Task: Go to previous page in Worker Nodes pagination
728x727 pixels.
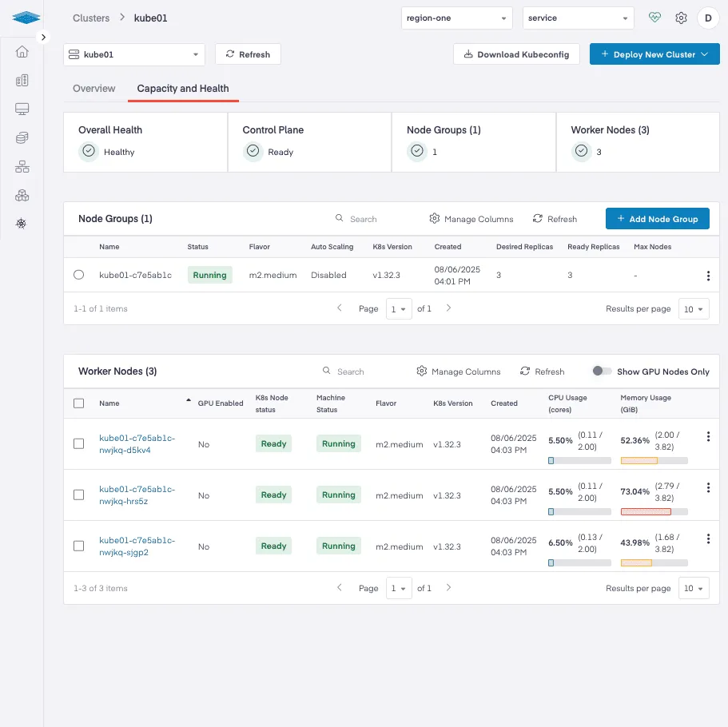Action: [x=340, y=587]
